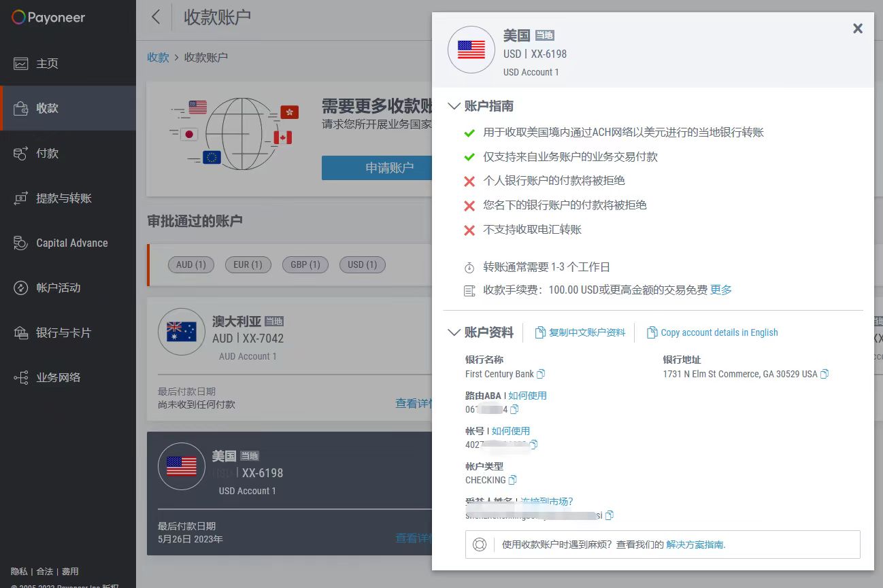The image size is (883, 588).
Task: Click the 当地 badge beside 美国 in panel
Action: (544, 35)
